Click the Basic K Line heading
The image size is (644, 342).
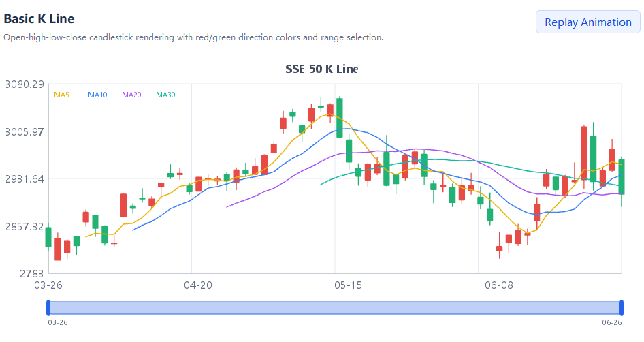click(39, 19)
